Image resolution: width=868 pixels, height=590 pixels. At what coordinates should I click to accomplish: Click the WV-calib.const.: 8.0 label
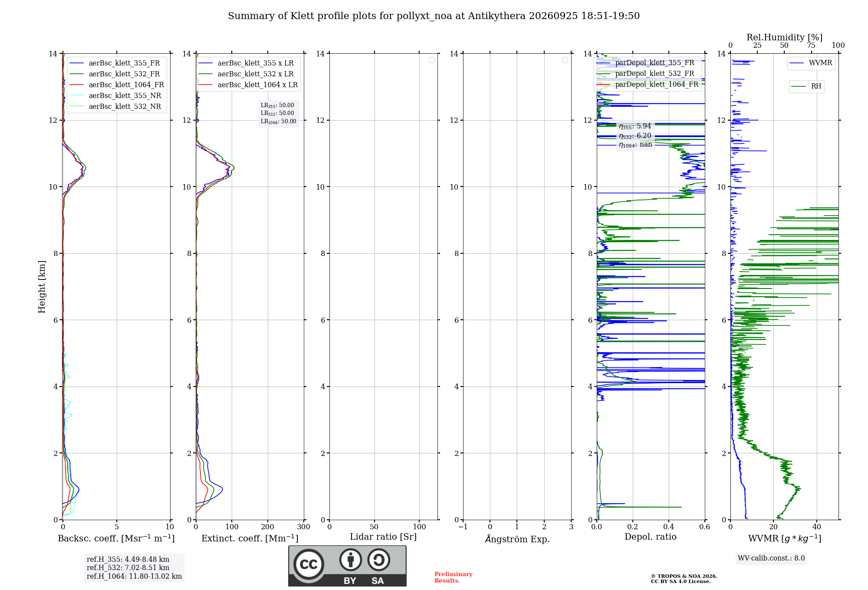point(771,558)
